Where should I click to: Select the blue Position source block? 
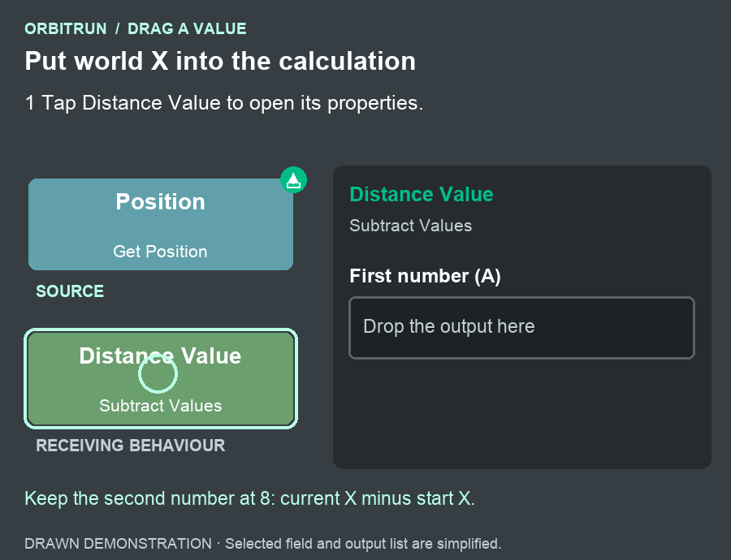tap(161, 224)
